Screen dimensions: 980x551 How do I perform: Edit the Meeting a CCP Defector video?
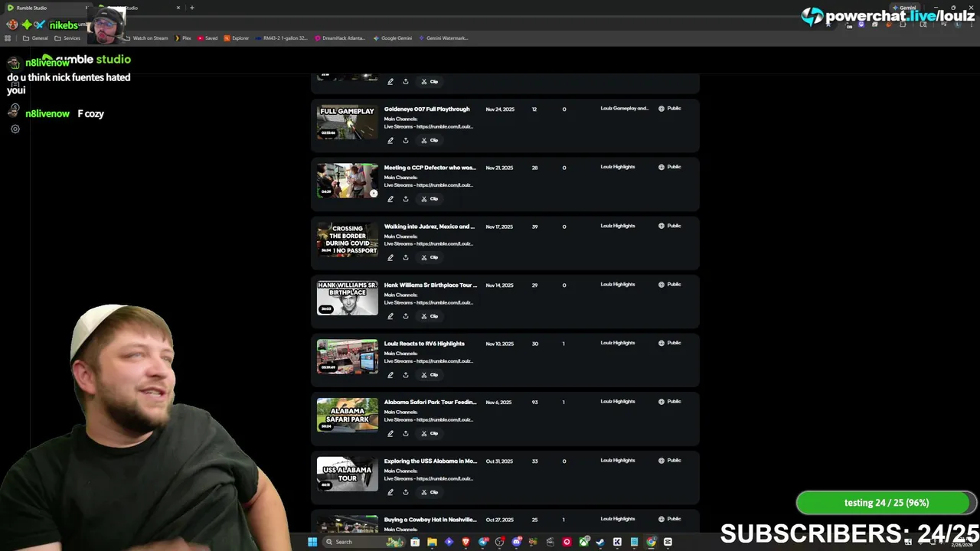[390, 199]
